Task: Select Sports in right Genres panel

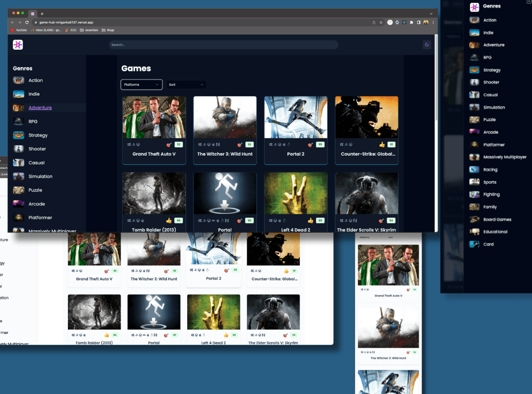Action: (490, 182)
